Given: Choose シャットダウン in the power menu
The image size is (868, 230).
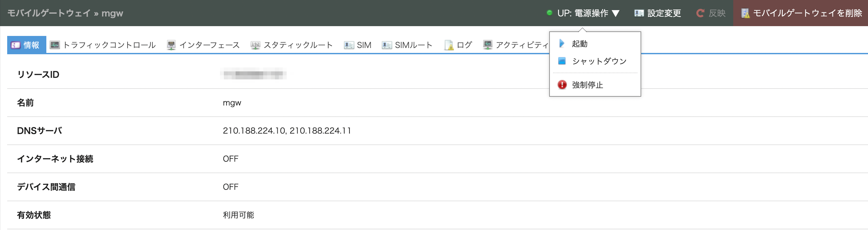Looking at the screenshot, I should pyautogui.click(x=599, y=61).
